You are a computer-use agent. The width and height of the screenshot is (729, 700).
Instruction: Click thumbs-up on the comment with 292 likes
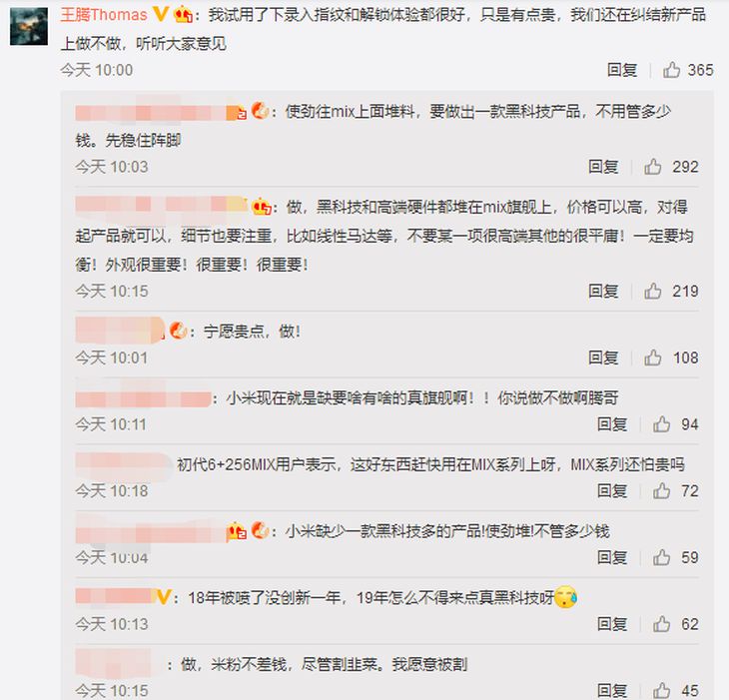click(653, 167)
